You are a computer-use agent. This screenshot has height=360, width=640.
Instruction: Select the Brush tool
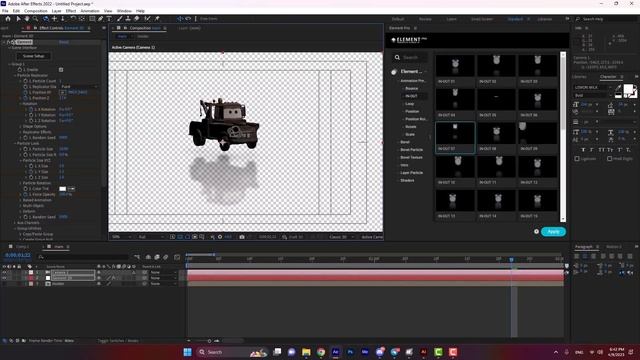coord(120,19)
